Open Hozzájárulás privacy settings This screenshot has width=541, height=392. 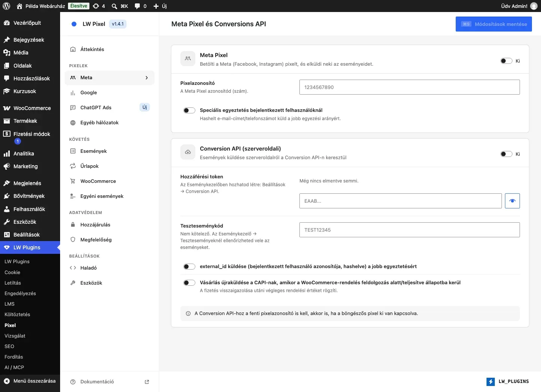point(110,225)
